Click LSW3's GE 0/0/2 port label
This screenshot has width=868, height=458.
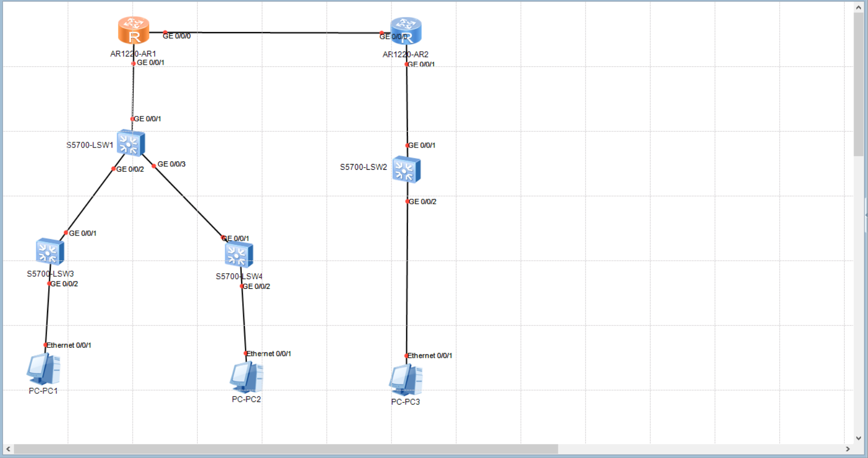pyautogui.click(x=64, y=284)
